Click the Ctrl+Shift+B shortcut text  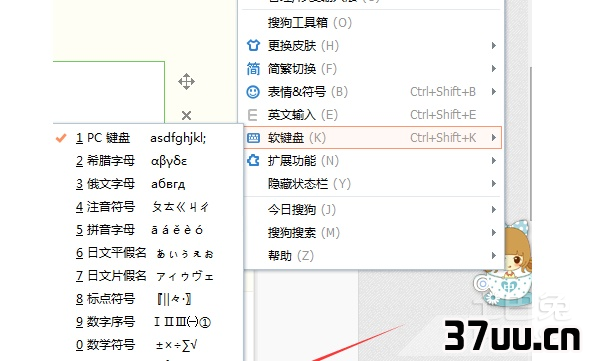(443, 92)
